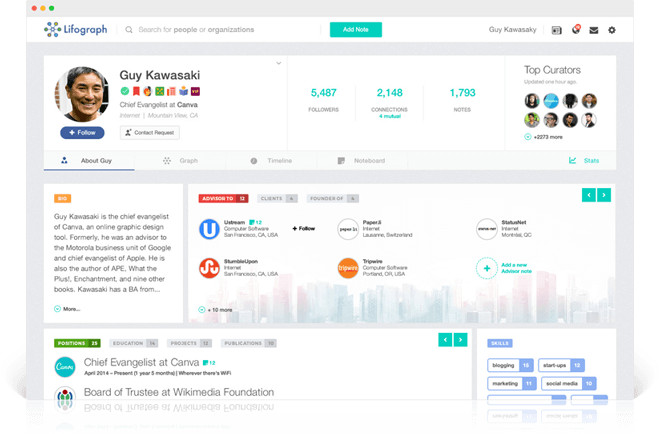Click the start-ups skill tag
Viewport: 660px width, 434px height.
click(562, 365)
